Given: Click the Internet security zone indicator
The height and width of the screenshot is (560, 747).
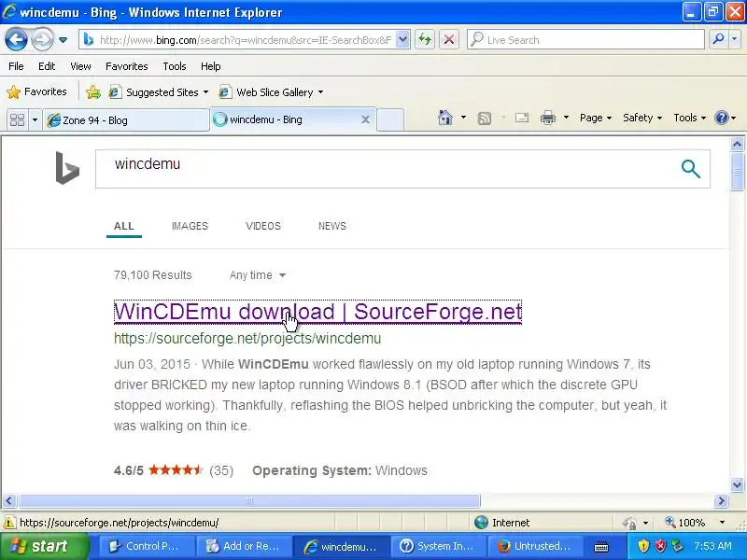Looking at the screenshot, I should pyautogui.click(x=502, y=523).
